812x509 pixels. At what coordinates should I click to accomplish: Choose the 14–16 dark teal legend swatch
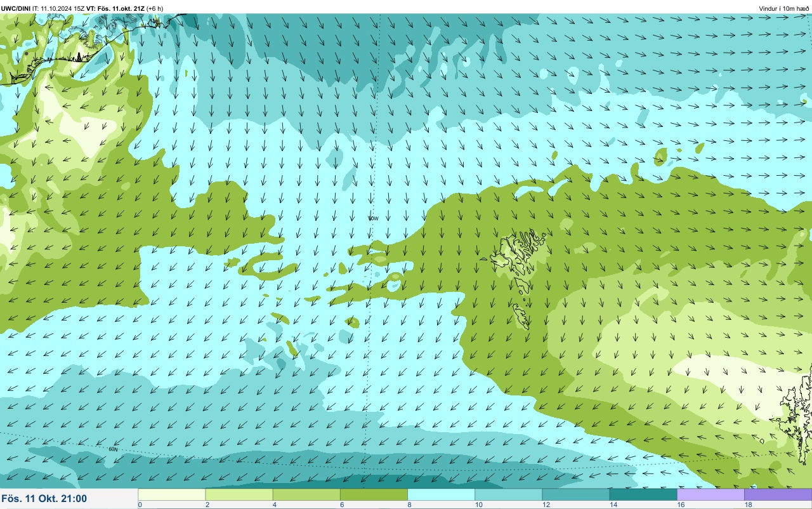coord(643,494)
